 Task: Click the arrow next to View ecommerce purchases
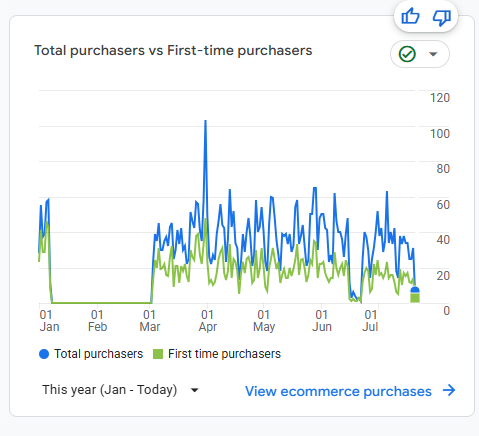[x=449, y=390]
